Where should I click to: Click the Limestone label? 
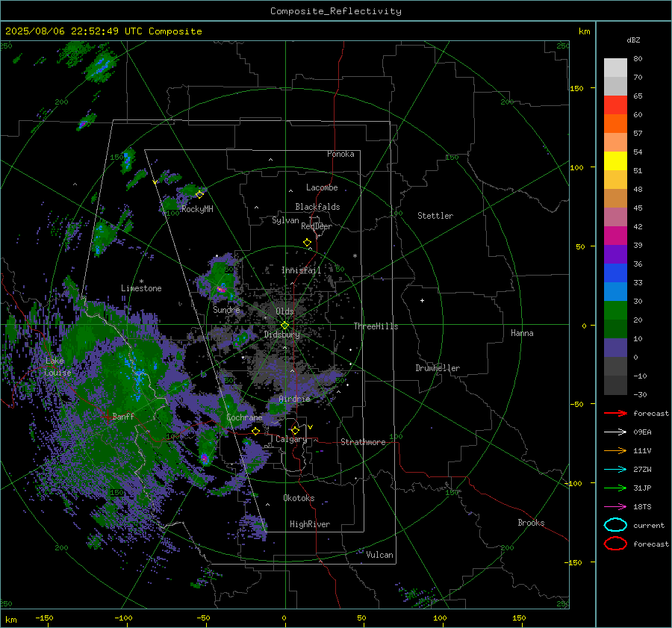(141, 288)
